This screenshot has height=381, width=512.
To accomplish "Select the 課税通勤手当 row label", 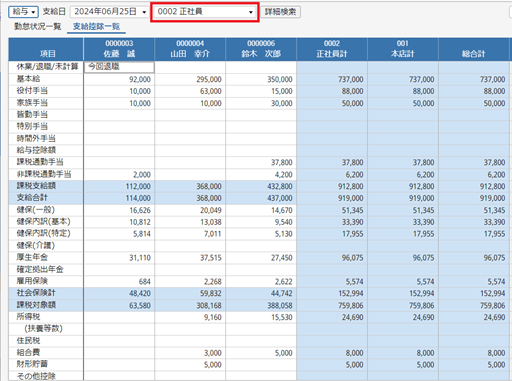I will click(x=40, y=162).
